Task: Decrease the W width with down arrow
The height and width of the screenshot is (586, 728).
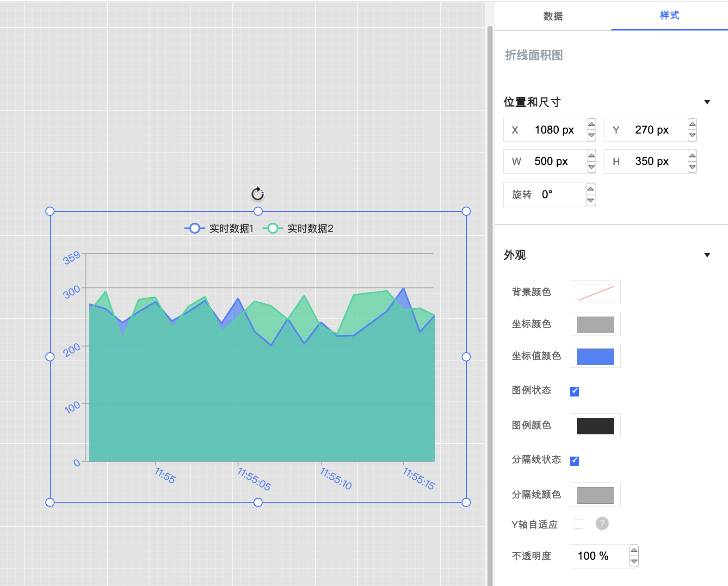Action: [x=592, y=167]
